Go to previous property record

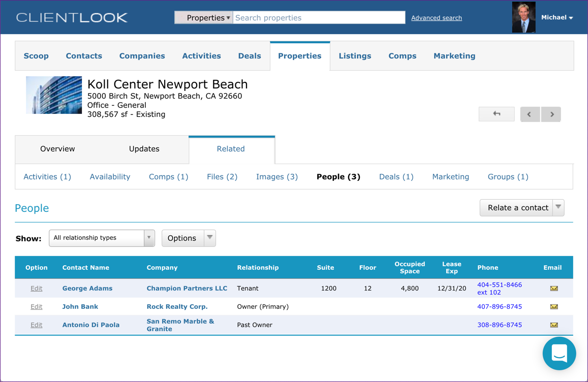(530, 114)
